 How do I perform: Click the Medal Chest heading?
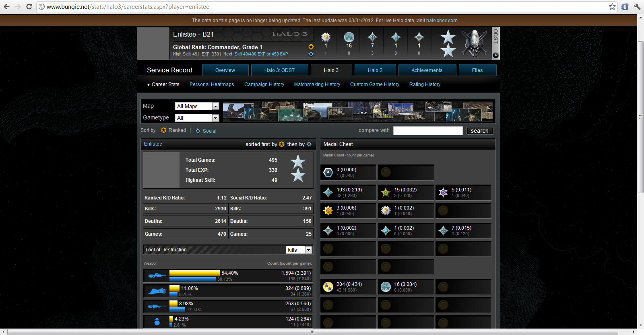point(338,144)
